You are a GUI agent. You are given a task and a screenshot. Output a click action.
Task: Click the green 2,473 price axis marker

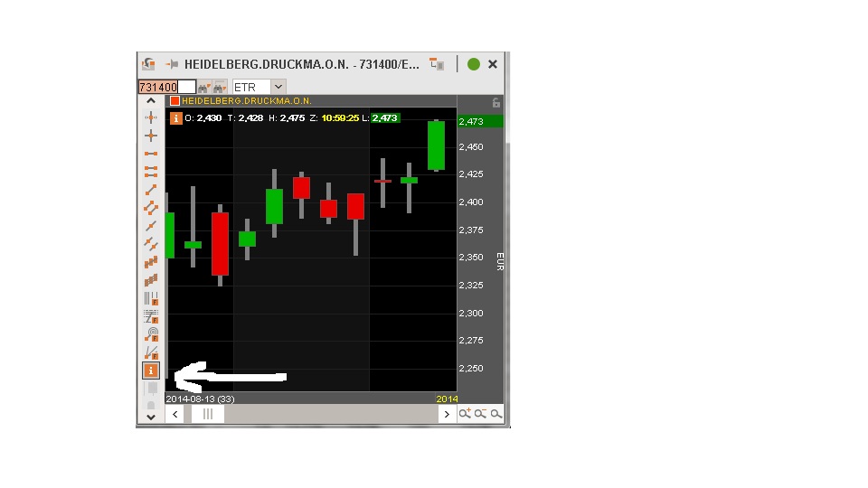(x=480, y=121)
